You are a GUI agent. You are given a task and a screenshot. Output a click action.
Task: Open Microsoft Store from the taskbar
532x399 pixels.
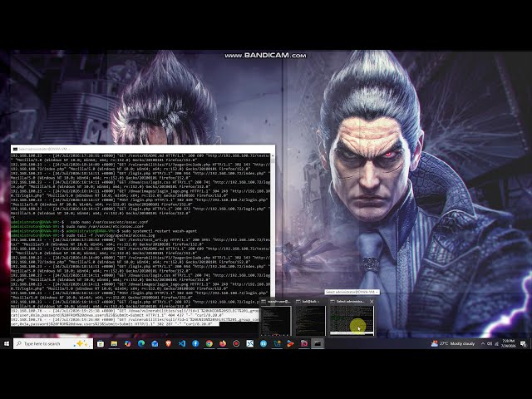[x=101, y=343]
